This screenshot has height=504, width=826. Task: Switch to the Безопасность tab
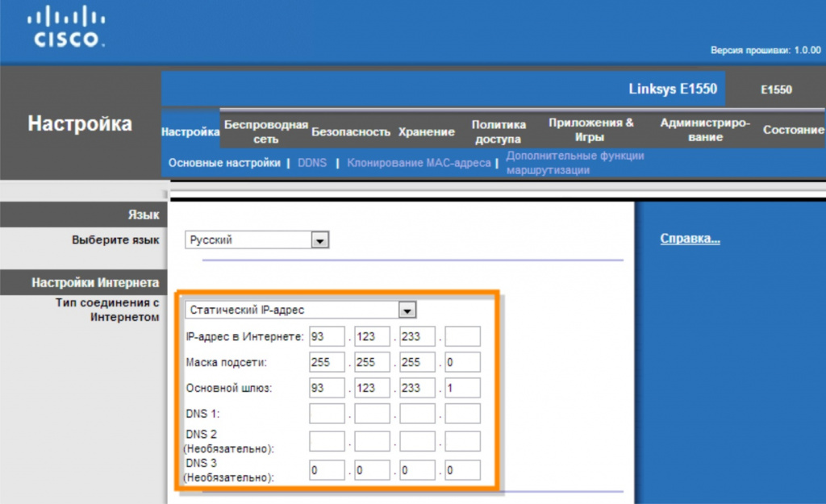tap(351, 131)
